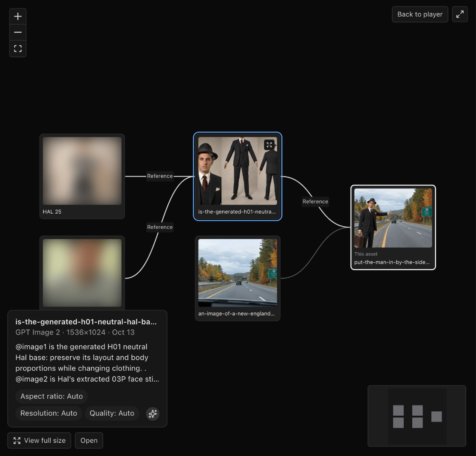Zoom in with the plus icon

pyautogui.click(x=18, y=17)
